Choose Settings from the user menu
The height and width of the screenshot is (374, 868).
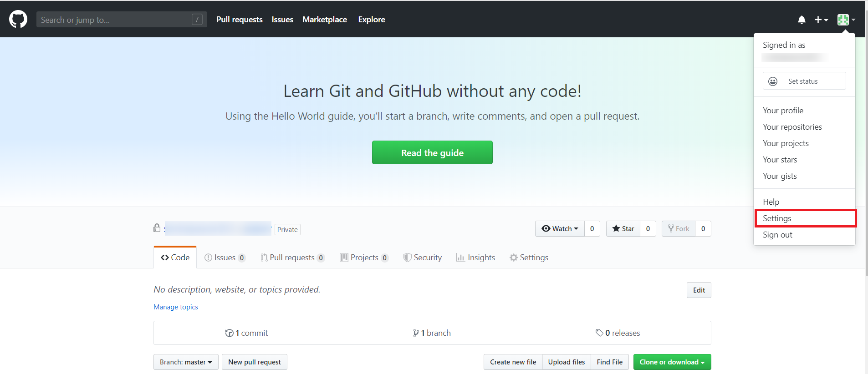pos(804,218)
